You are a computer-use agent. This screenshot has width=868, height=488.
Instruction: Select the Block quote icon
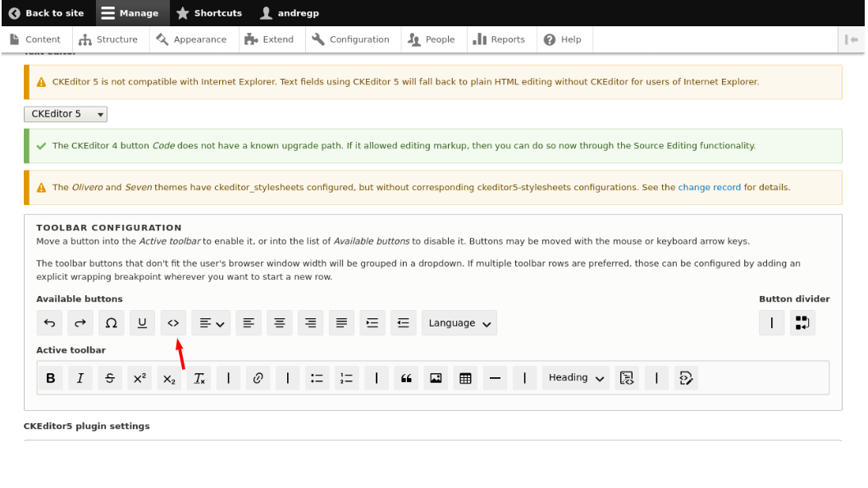click(x=405, y=378)
